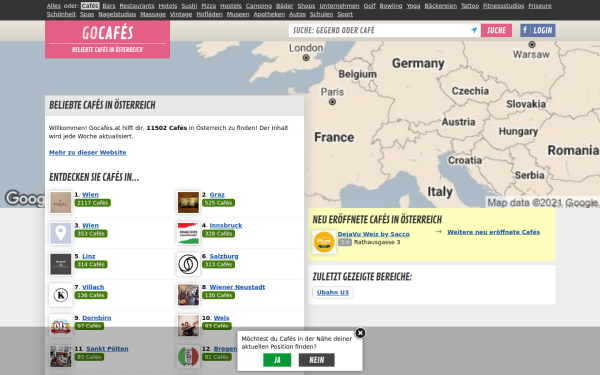Close the location prompt with the X icon

360,333
